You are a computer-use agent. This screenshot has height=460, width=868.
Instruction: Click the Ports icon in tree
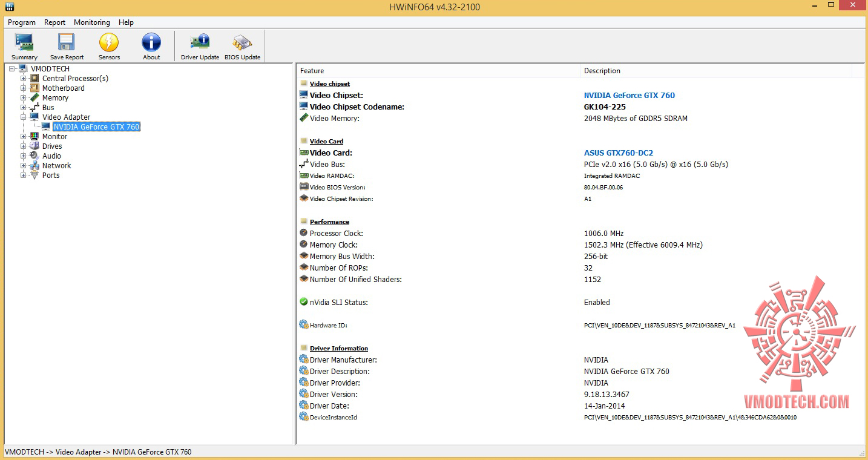pyautogui.click(x=35, y=175)
